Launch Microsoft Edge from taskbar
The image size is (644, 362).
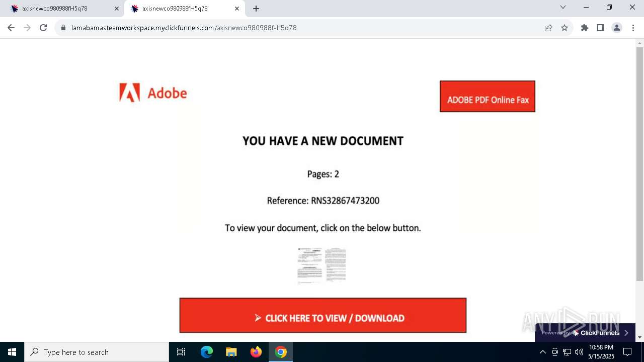tap(207, 352)
